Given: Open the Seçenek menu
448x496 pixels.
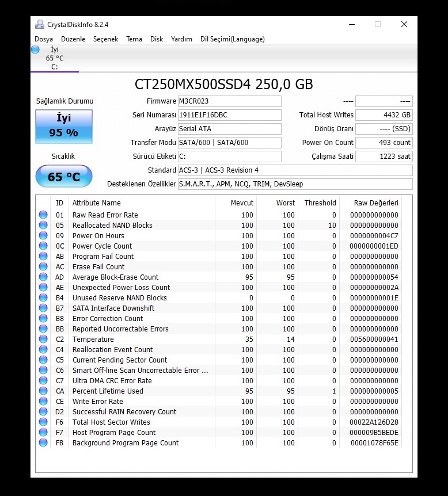Looking at the screenshot, I should (105, 39).
